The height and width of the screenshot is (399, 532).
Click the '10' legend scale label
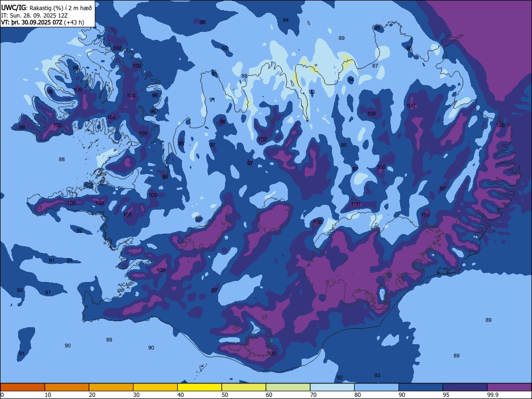(48, 395)
